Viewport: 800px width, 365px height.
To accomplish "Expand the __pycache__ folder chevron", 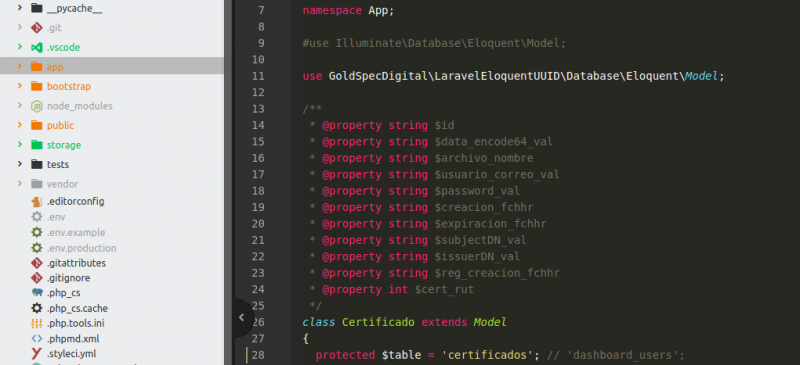I will pyautogui.click(x=19, y=8).
